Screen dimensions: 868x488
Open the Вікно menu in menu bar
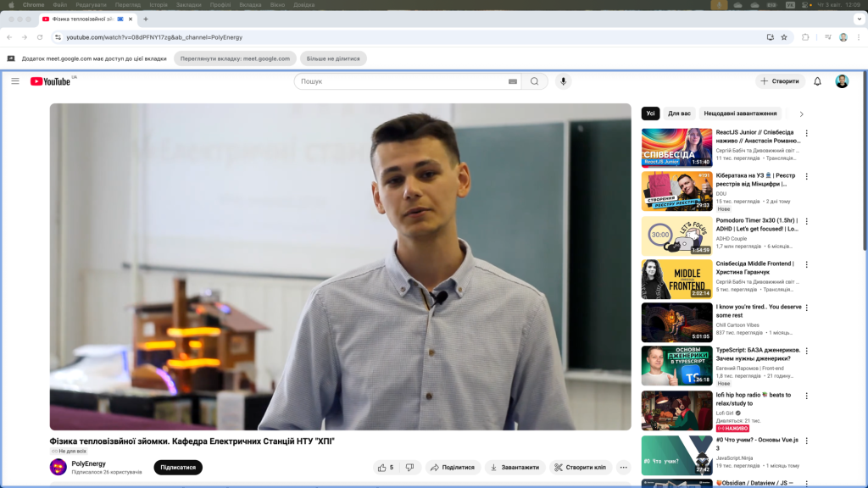coord(277,5)
